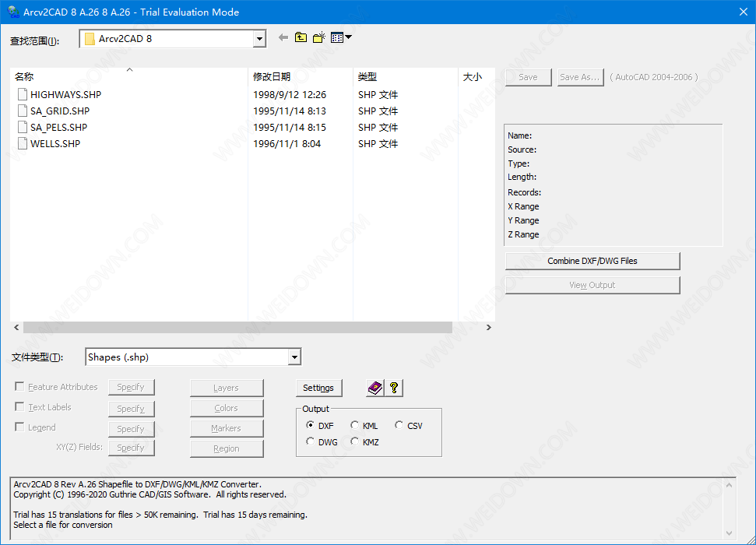
Task: Select DWG output format
Action: tap(310, 441)
